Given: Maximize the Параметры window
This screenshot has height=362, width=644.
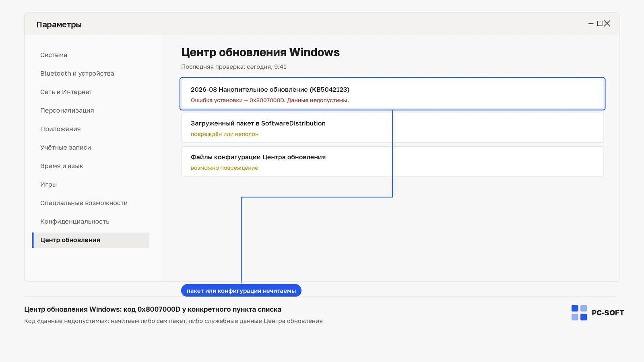Looking at the screenshot, I should [600, 24].
